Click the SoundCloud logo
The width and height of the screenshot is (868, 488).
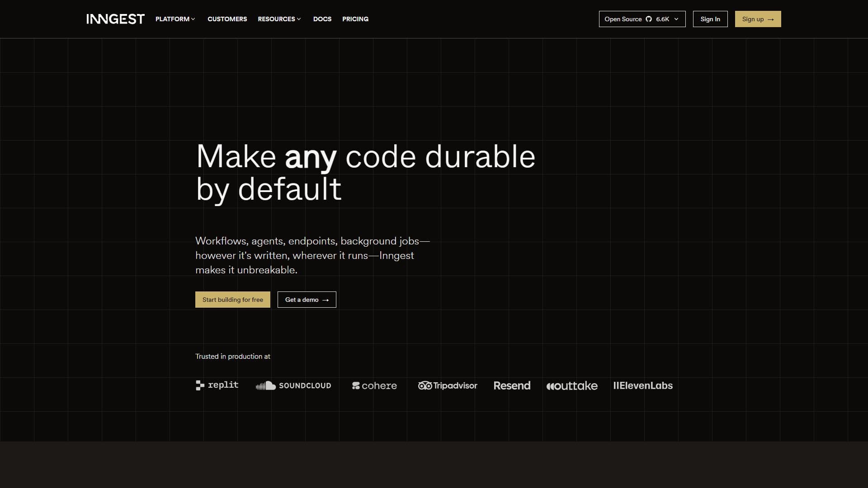(x=293, y=385)
